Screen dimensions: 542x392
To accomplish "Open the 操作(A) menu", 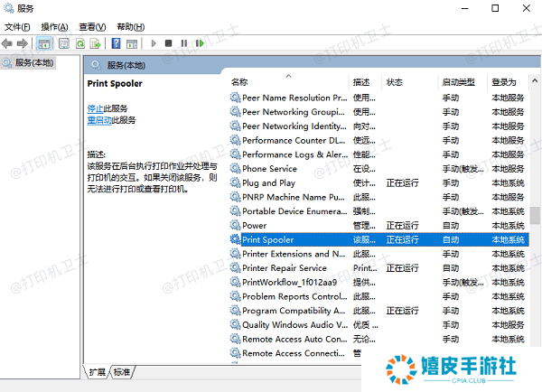I will point(54,27).
